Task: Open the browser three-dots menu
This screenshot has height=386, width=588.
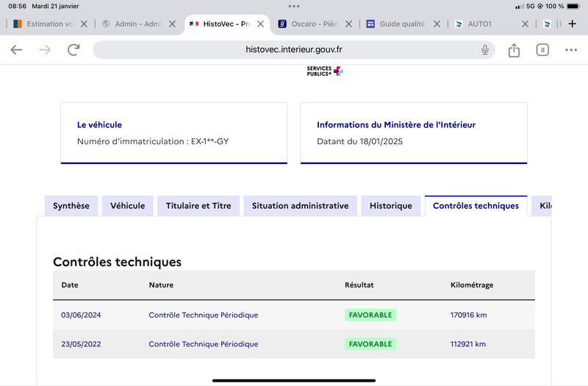Action: tap(571, 50)
